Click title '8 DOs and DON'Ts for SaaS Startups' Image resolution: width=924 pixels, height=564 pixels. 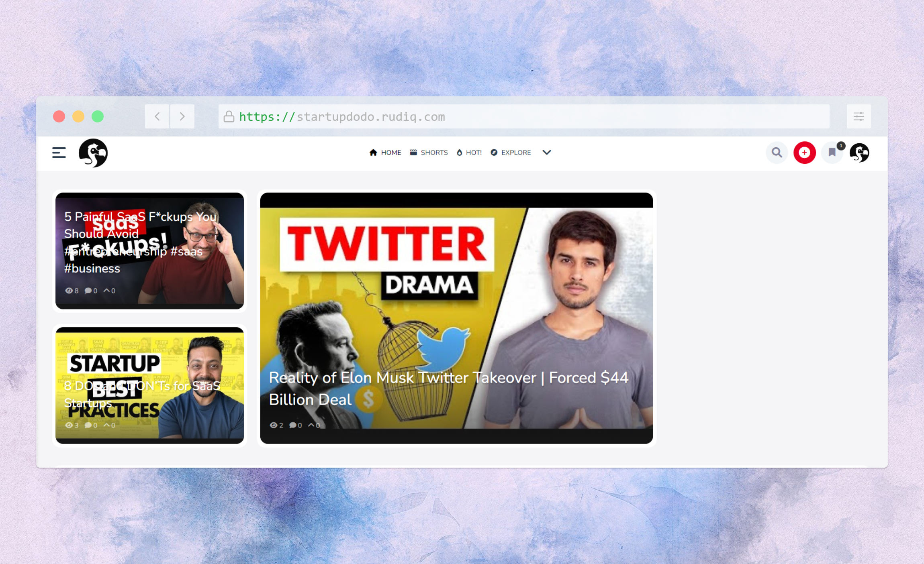pyautogui.click(x=142, y=394)
